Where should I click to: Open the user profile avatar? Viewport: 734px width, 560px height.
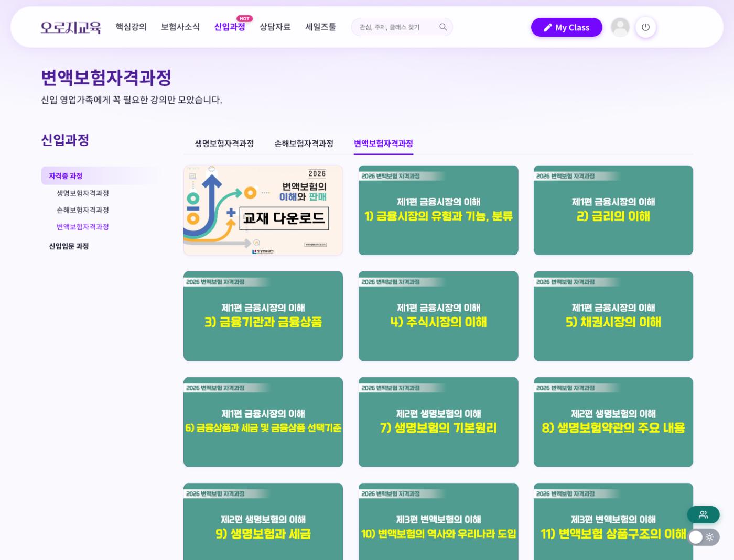[x=620, y=27]
